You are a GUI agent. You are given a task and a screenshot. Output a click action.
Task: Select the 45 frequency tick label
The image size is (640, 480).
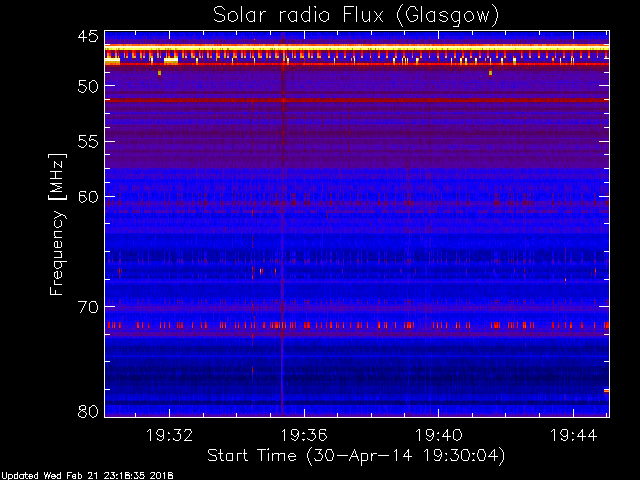click(x=88, y=36)
